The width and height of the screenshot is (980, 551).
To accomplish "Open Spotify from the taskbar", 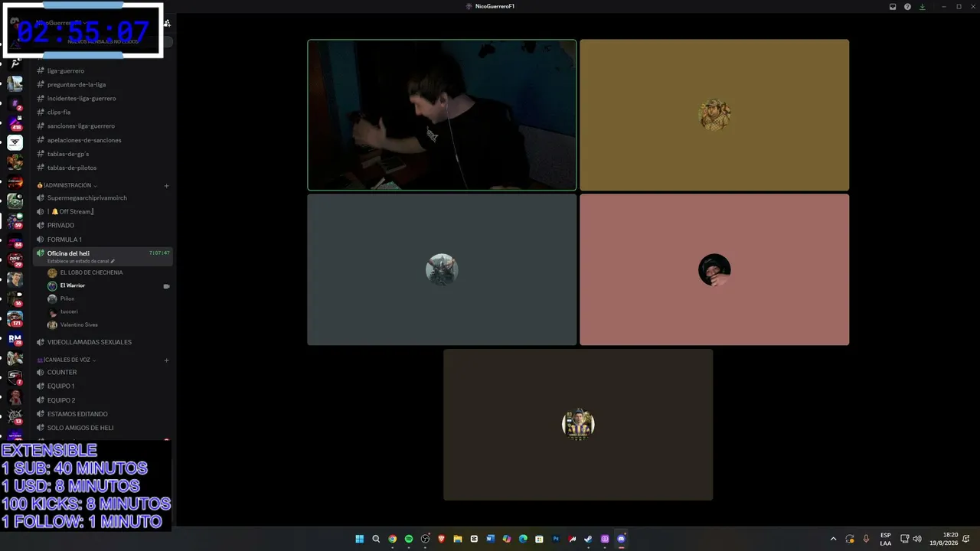I will pos(409,539).
